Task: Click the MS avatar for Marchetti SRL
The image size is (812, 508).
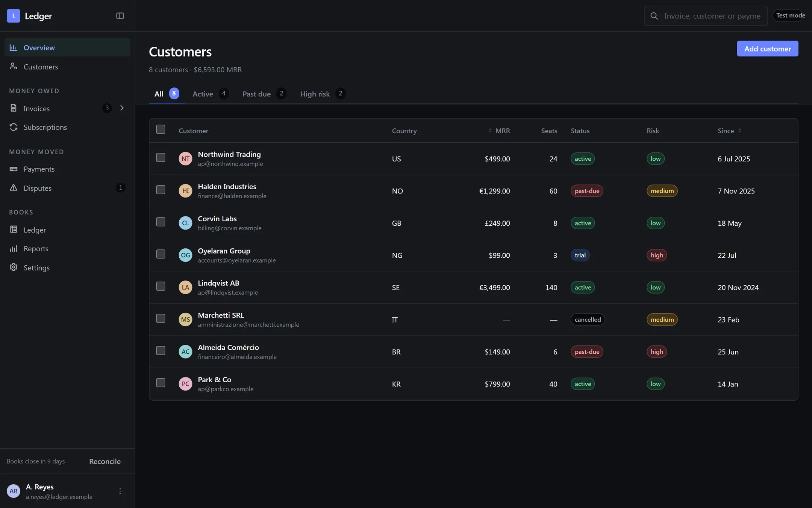Action: (185, 319)
